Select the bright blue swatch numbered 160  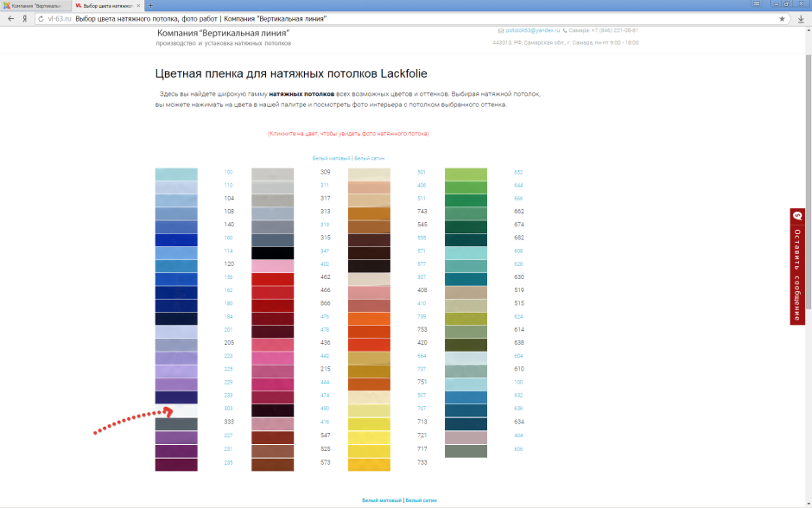[x=176, y=239]
